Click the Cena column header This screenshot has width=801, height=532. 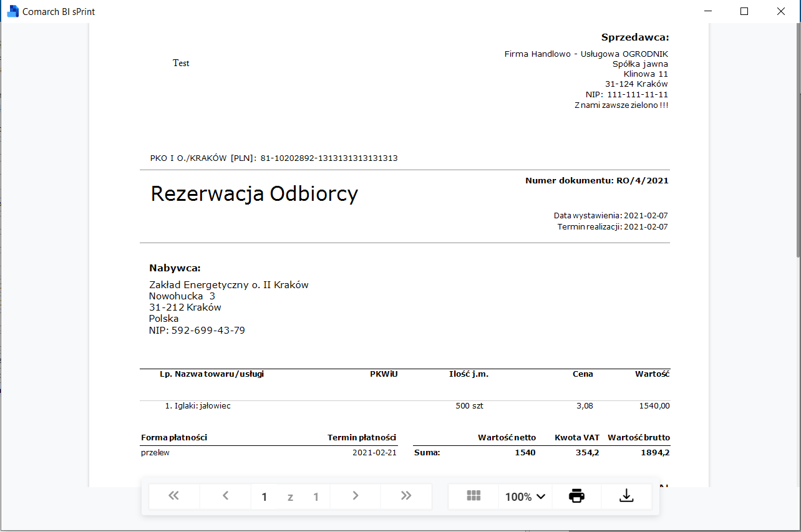(583, 374)
